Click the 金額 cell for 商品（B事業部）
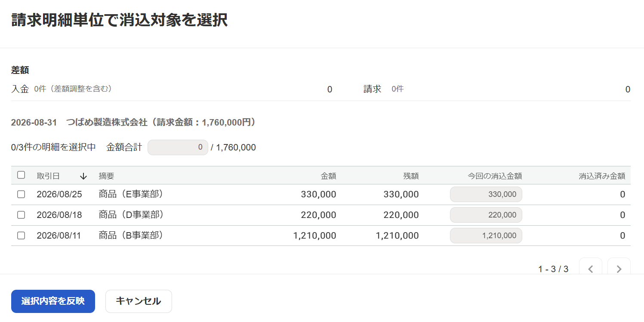Image resolution: width=644 pixels, height=322 pixels. click(315, 236)
